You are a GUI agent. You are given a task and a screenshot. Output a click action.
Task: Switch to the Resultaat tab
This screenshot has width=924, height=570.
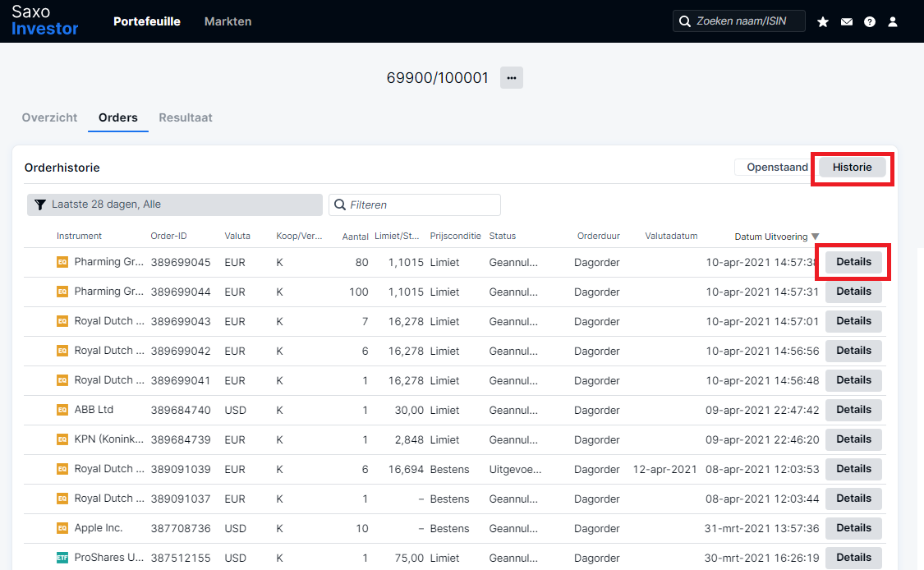pyautogui.click(x=186, y=117)
